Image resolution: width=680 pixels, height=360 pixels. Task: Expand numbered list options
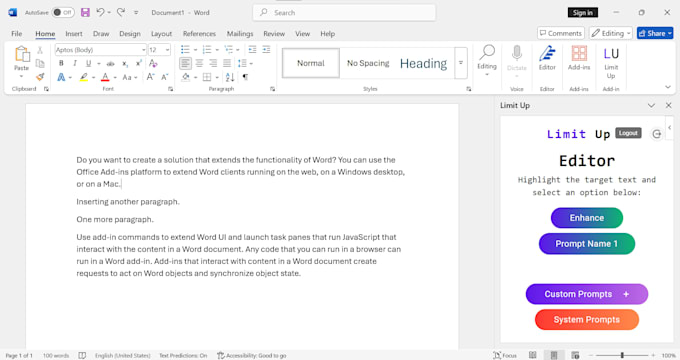coord(217,50)
